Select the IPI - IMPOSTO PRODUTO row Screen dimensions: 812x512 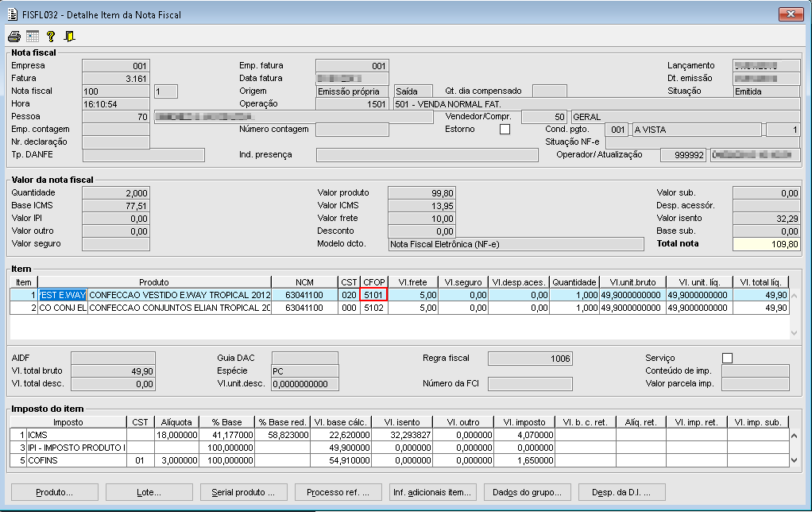pos(400,448)
